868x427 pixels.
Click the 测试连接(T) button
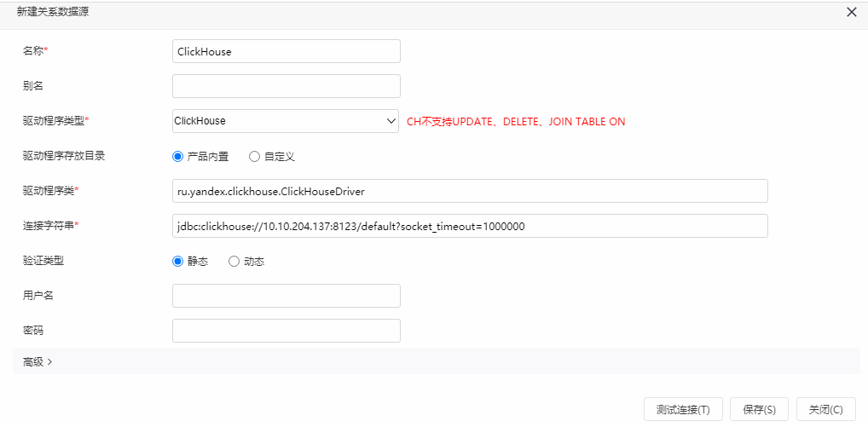[683, 410]
